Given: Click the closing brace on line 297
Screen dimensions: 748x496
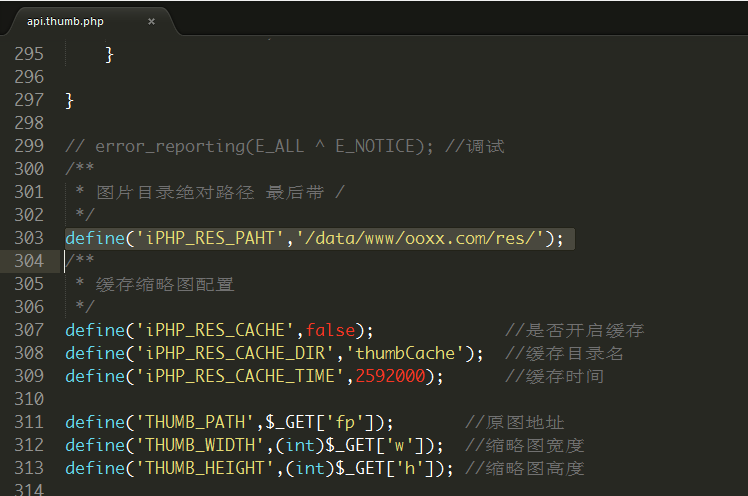Looking at the screenshot, I should click(70, 101).
